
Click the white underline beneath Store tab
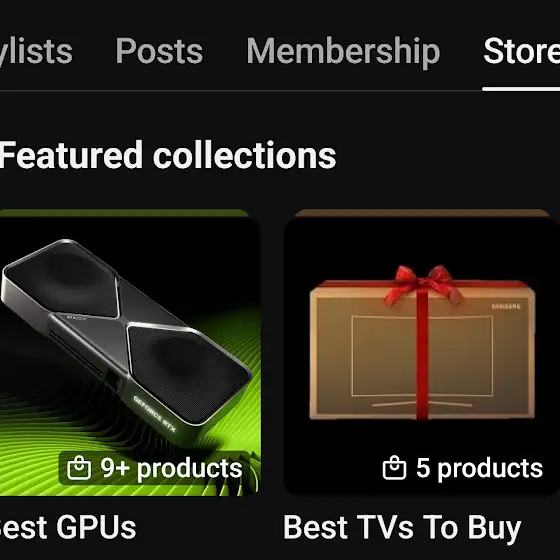(x=521, y=89)
